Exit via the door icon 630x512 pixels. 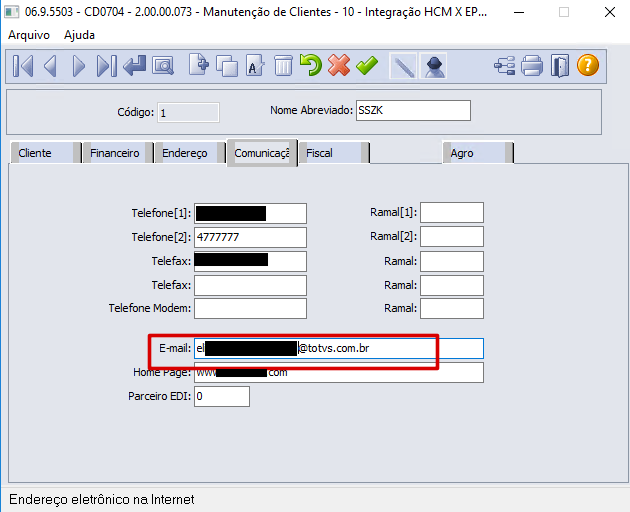tap(560, 66)
